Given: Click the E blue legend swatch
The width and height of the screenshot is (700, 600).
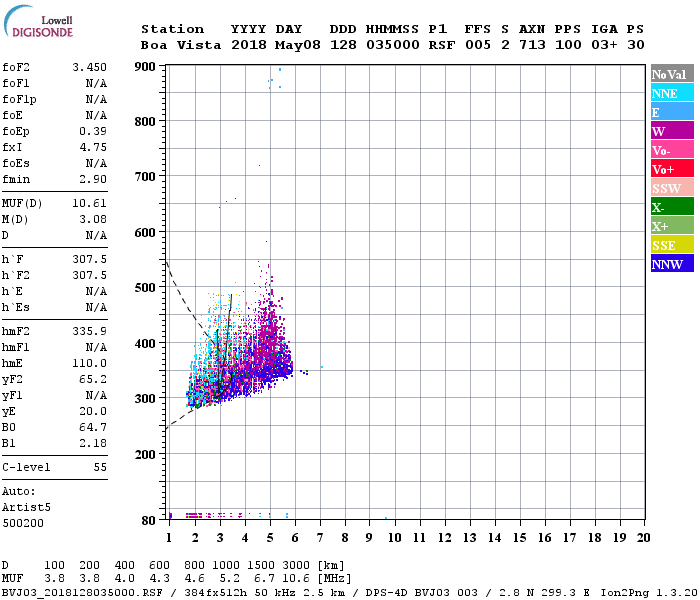Looking at the screenshot, I should click(672, 112).
